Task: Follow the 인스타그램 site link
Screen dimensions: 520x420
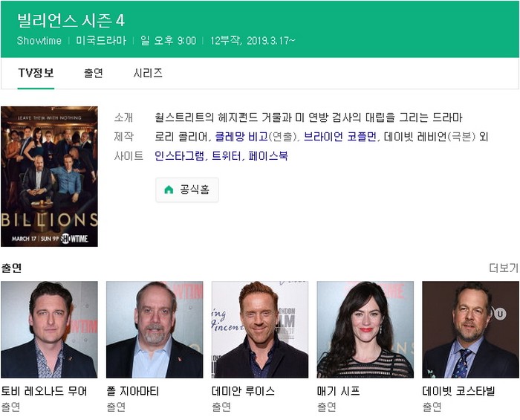Action: pyautogui.click(x=180, y=155)
